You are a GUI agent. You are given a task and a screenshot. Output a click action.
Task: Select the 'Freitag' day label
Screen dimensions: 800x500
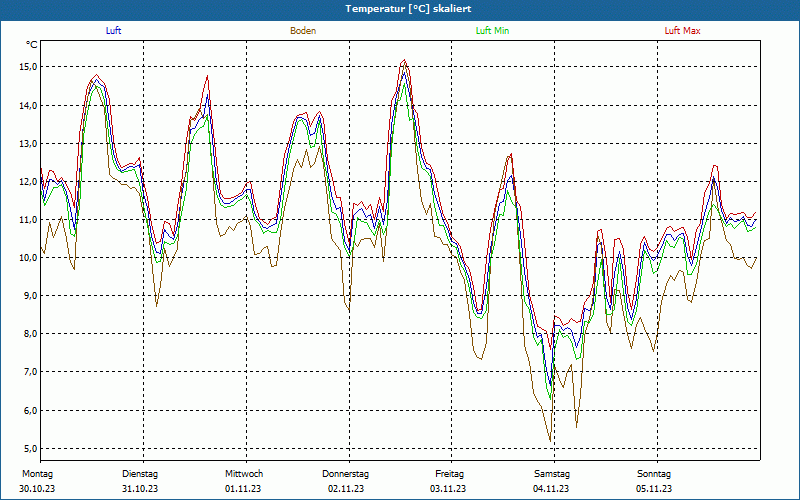pyautogui.click(x=449, y=474)
